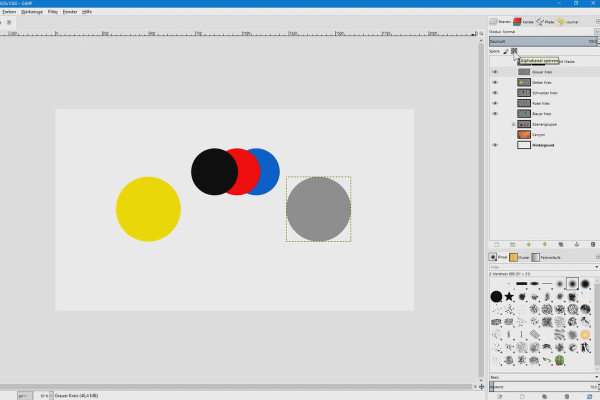Switch to the Ebenen tab
This screenshot has width=600, height=400.
(501, 22)
